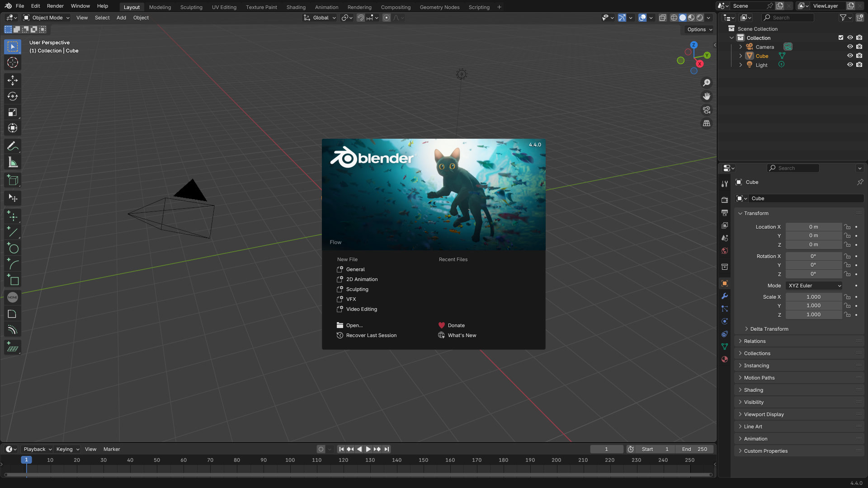
Task: Open the Output properties tab
Action: tap(725, 212)
